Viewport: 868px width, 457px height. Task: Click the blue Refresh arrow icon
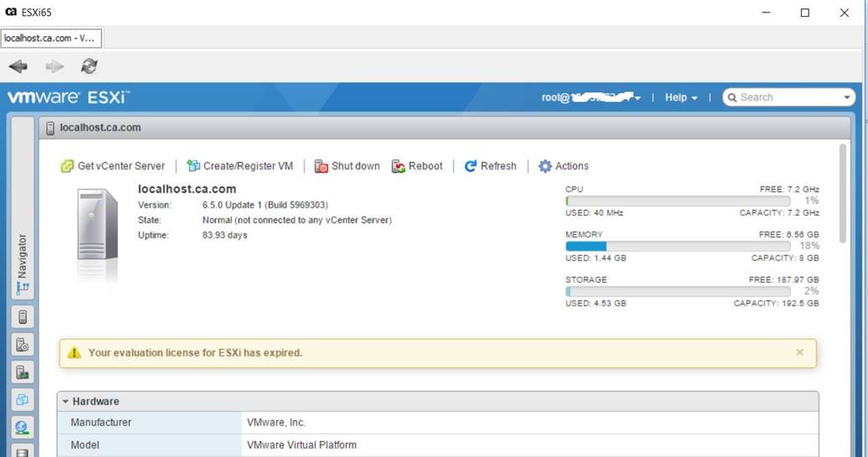(x=471, y=166)
